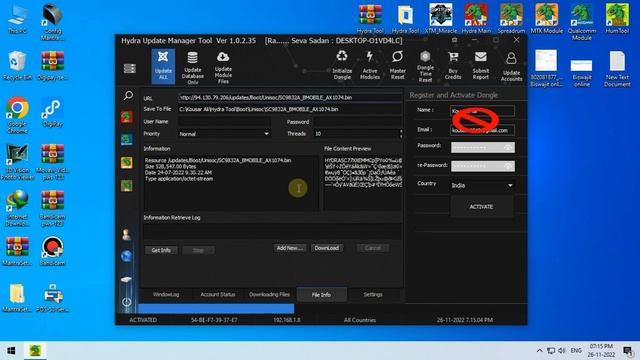Click the Cancel button

tap(373, 248)
